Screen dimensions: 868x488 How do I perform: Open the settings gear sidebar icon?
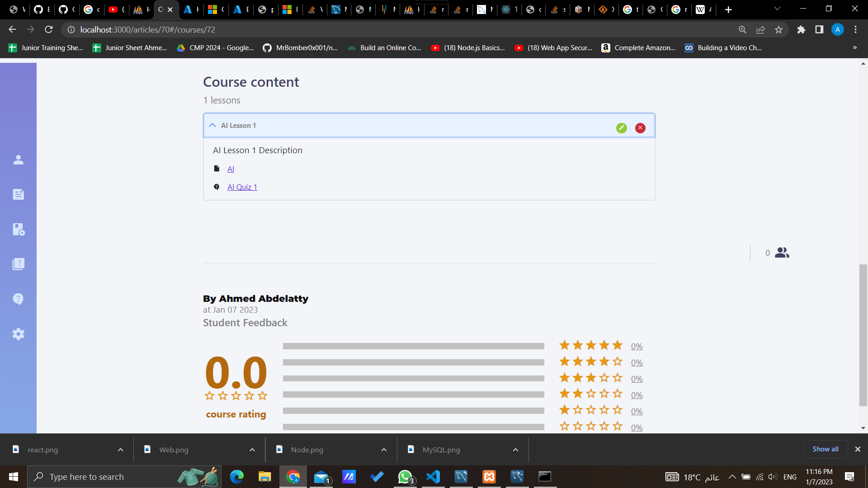point(18,334)
